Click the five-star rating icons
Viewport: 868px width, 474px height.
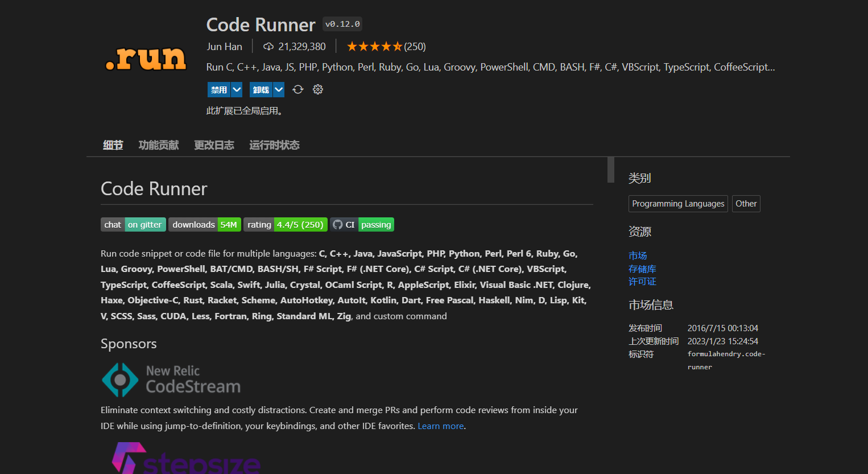[x=374, y=47]
